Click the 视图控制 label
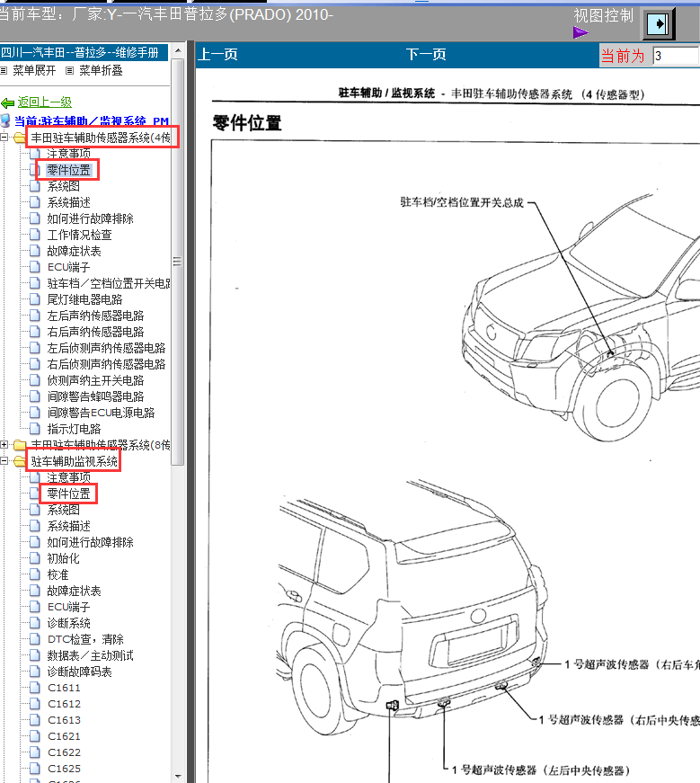The height and width of the screenshot is (783, 700). (603, 16)
